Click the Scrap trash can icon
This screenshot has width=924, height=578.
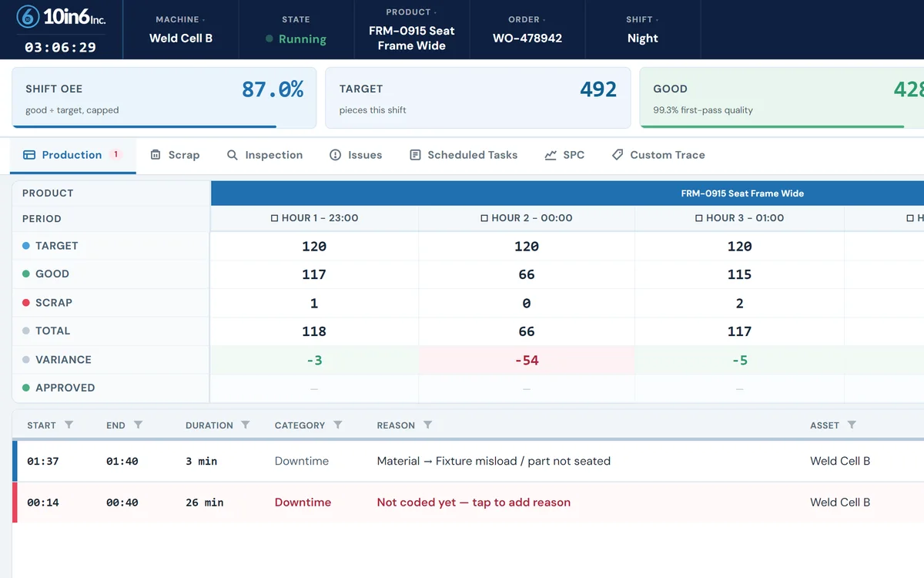tap(156, 155)
